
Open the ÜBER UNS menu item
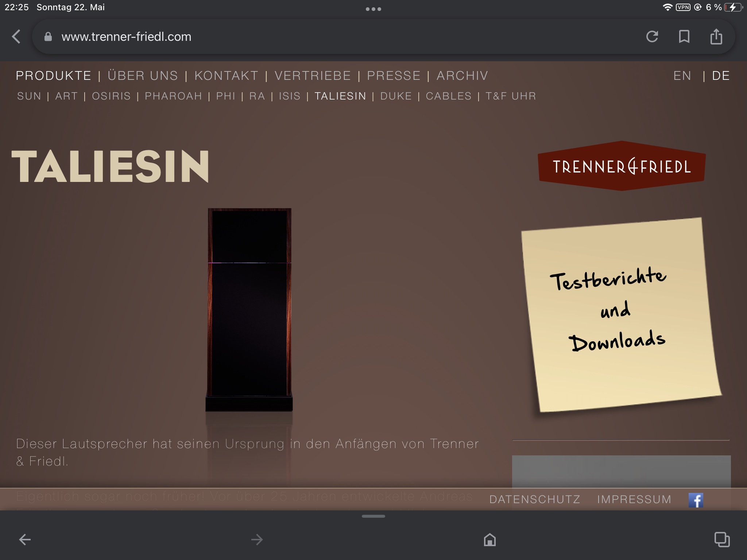[x=143, y=75]
